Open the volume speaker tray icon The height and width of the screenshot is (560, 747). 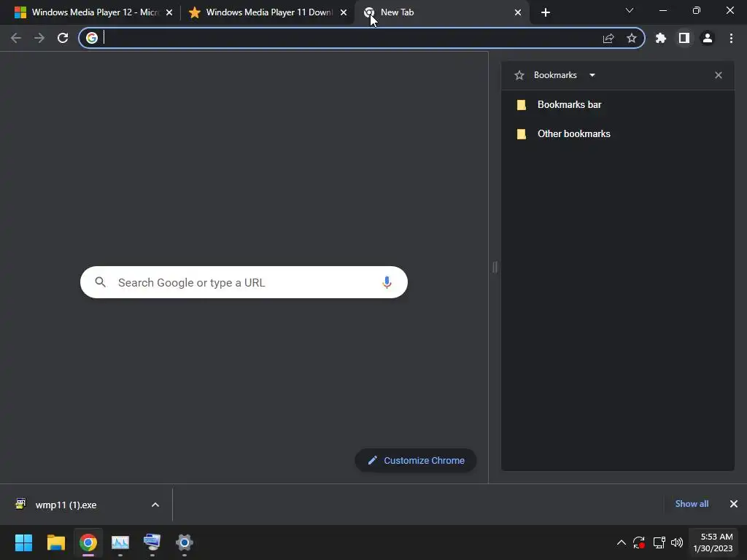[676, 542]
